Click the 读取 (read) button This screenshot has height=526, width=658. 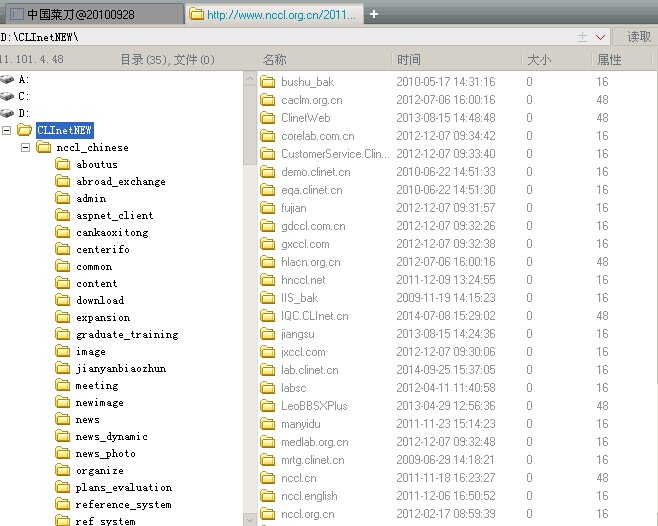638,37
